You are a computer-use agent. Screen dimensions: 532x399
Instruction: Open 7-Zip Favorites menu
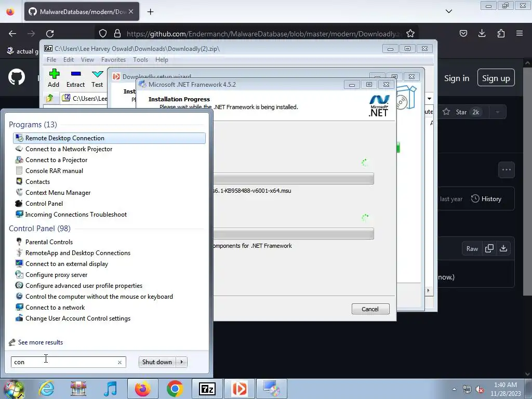113,60
